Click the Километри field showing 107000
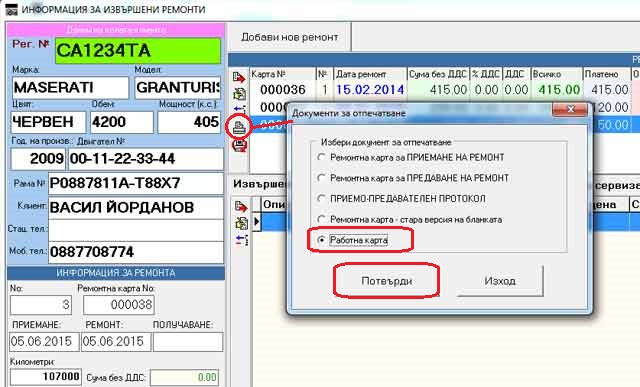 (45, 377)
